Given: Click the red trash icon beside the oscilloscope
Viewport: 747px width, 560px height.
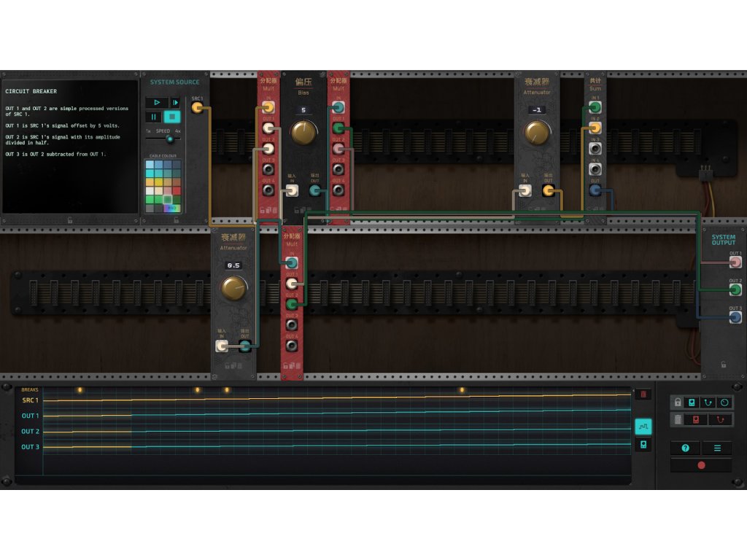Looking at the screenshot, I should click(643, 394).
